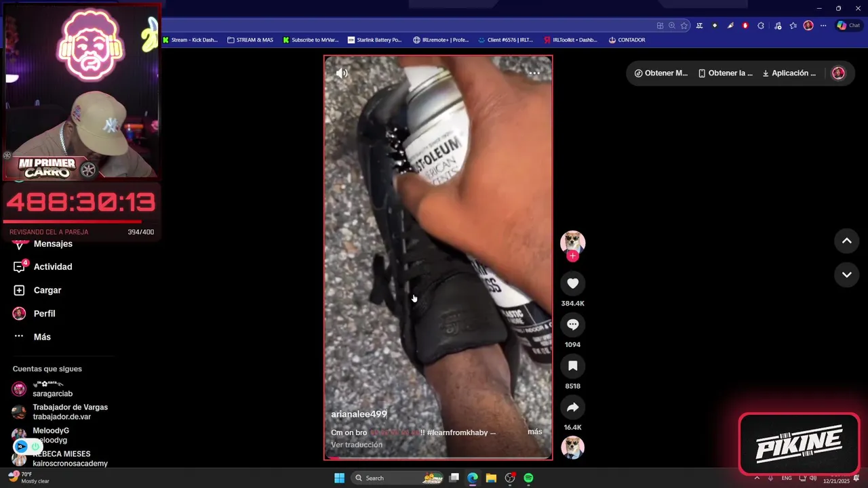Click the 'Obtener M...' TikTok button
Image resolution: width=868 pixels, height=488 pixels.
[x=661, y=73]
